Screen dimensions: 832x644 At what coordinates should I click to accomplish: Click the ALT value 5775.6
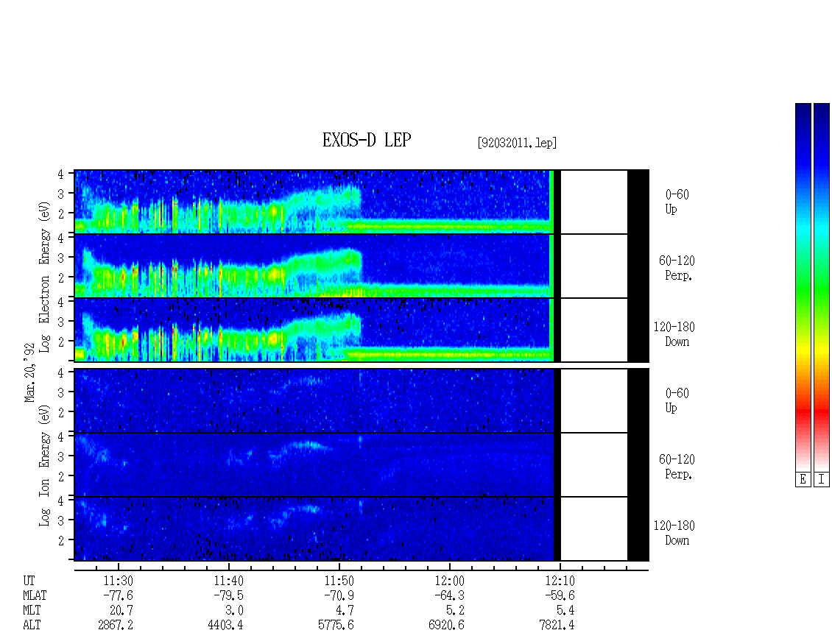tap(336, 626)
